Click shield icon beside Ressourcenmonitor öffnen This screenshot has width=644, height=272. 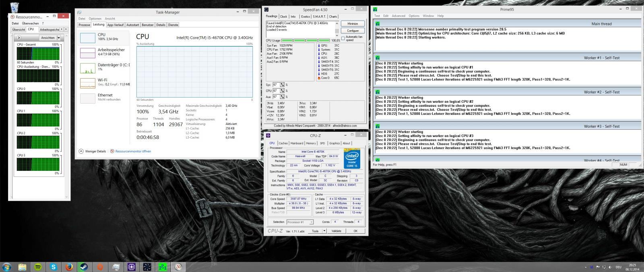point(112,151)
